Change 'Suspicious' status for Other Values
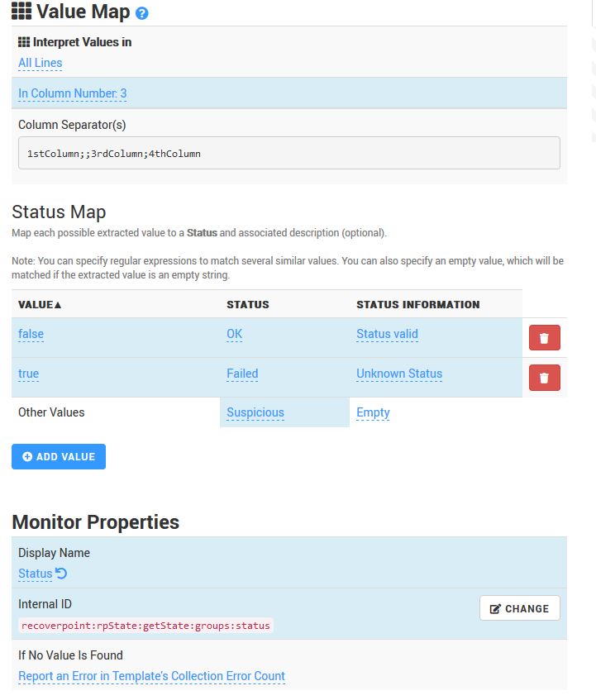 255,412
